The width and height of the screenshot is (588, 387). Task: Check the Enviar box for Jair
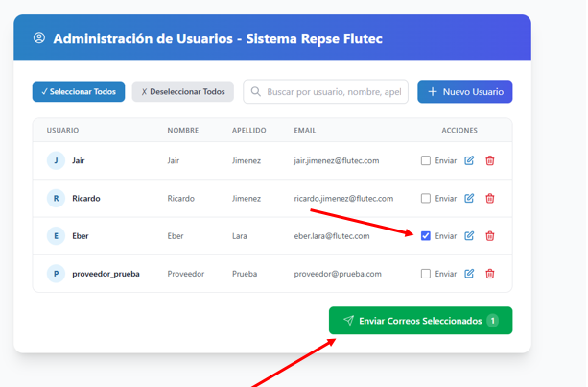(x=425, y=160)
